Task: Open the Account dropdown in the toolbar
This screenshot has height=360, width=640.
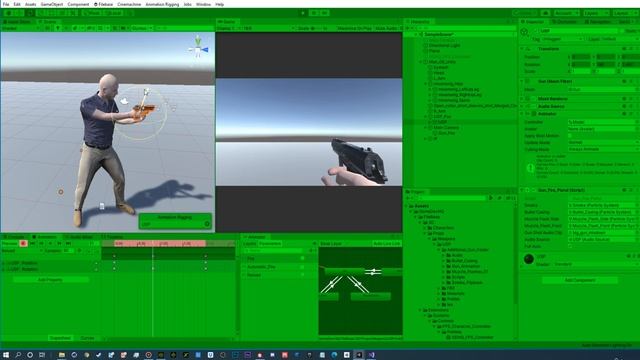Action: coord(566,13)
